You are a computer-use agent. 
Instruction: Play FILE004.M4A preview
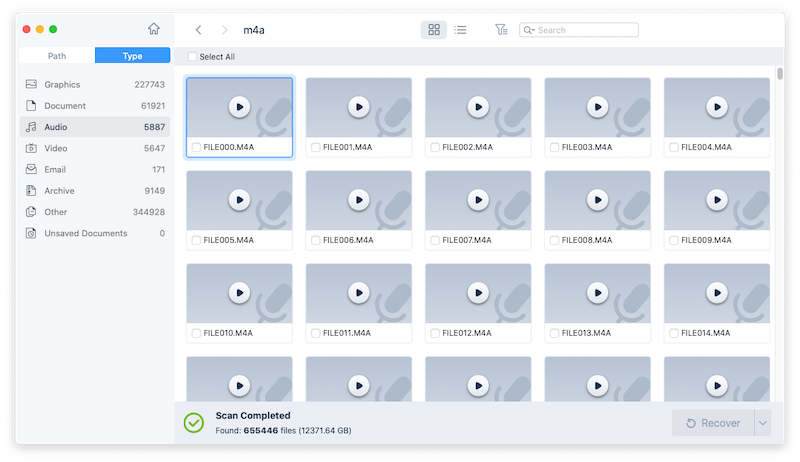(x=717, y=107)
